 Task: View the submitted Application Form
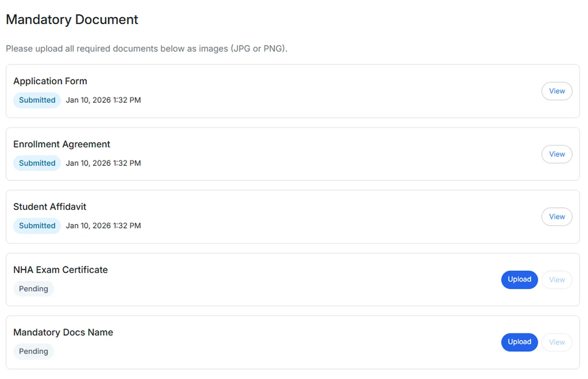click(557, 91)
